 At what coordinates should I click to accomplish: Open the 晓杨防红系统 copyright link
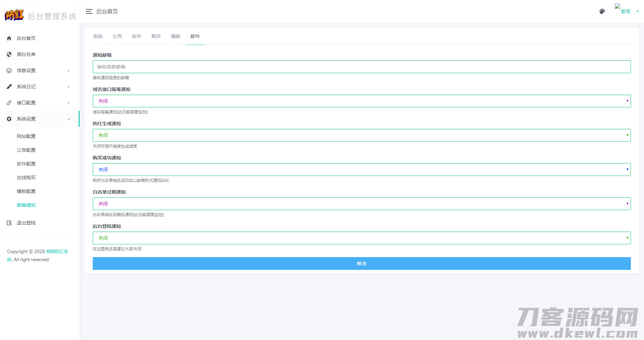coord(57,251)
